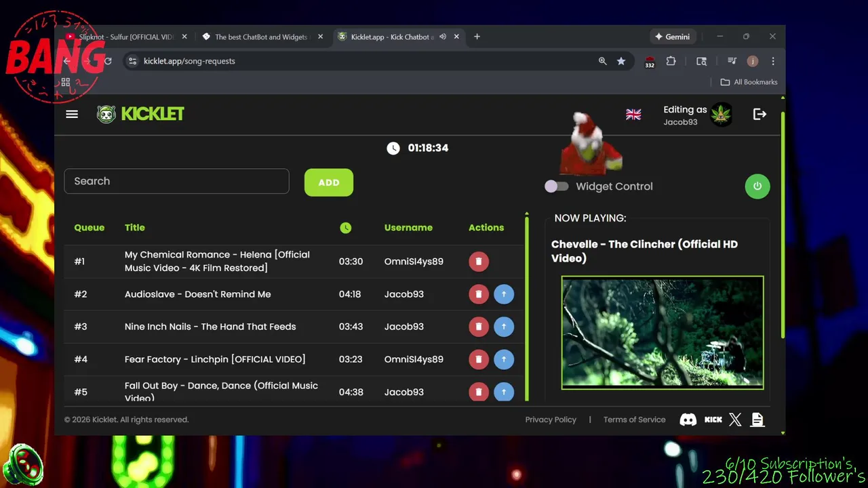The height and width of the screenshot is (488, 868).
Task: Click the Gemini button
Action: pyautogui.click(x=672, y=37)
